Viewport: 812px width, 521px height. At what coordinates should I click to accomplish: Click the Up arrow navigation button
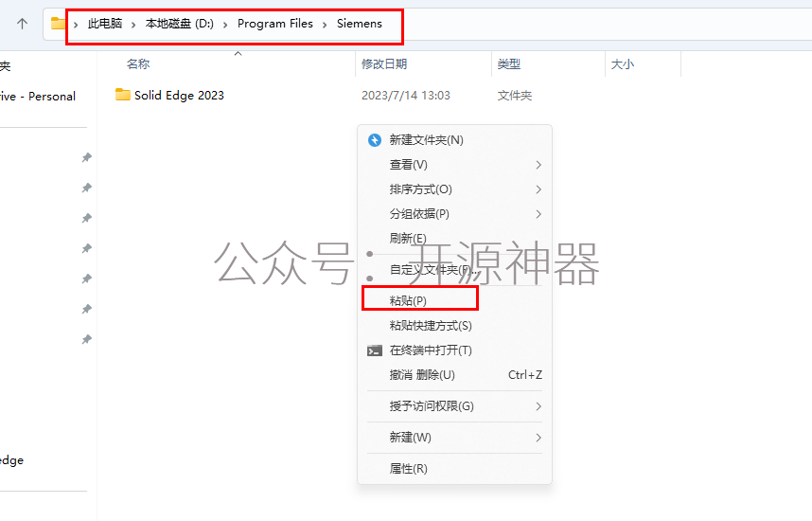pyautogui.click(x=23, y=24)
